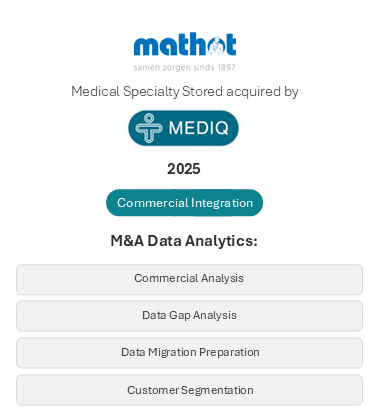This screenshot has width=378, height=416.
Task: Click the letter 'm' of Mathot logo
Action: pos(146,46)
